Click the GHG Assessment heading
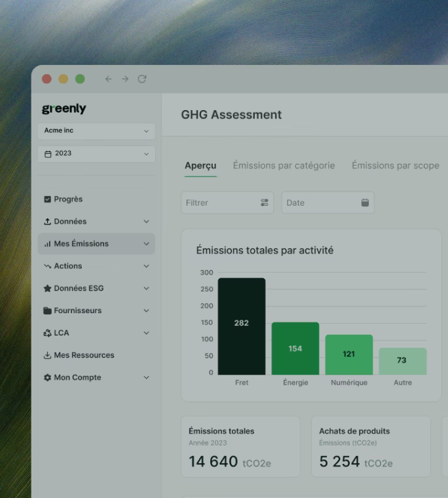The width and height of the screenshot is (448, 498). point(231,115)
